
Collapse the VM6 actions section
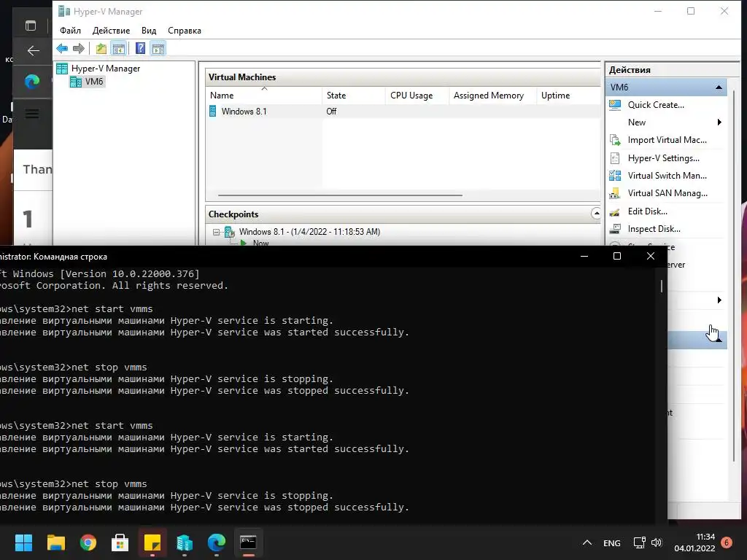pyautogui.click(x=719, y=87)
